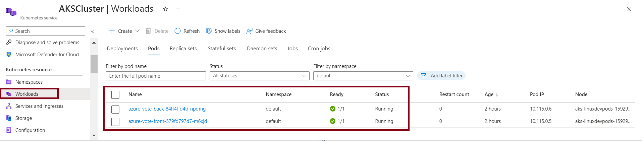Open the Status filter dropdown

[x=260, y=76]
